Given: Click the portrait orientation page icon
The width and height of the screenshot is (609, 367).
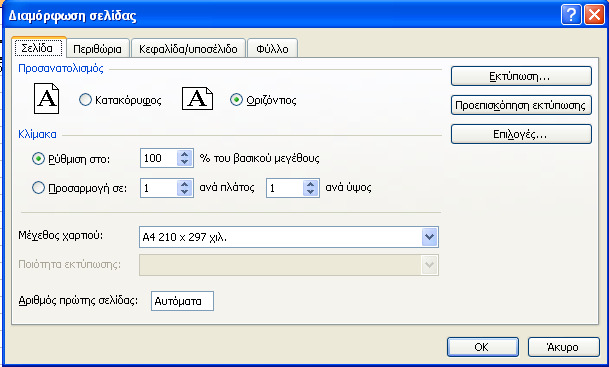Looking at the screenshot, I should pos(46,99).
